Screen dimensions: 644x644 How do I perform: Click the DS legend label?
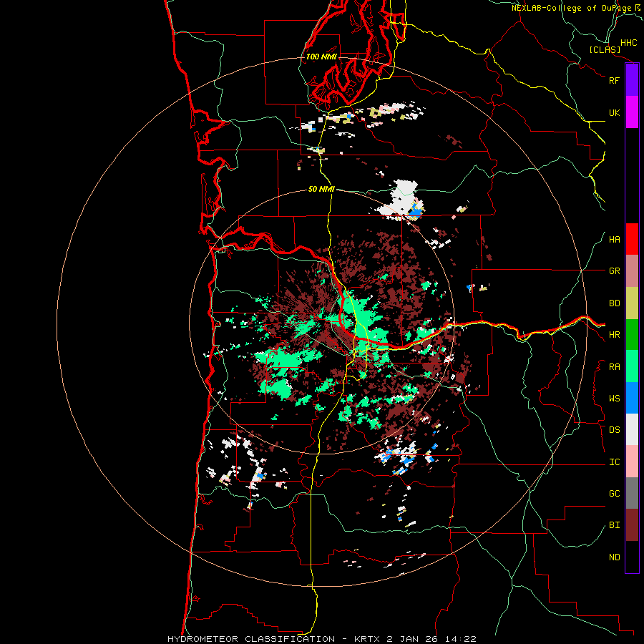click(614, 430)
